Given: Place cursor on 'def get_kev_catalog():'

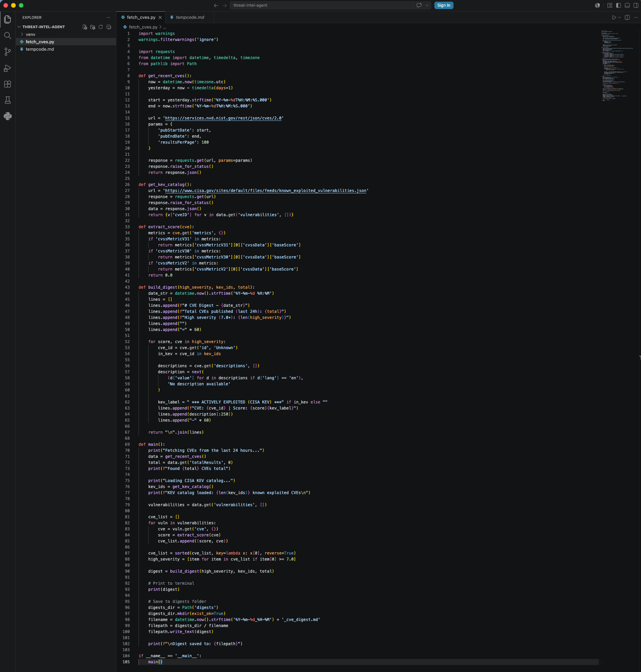Looking at the screenshot, I should pyautogui.click(x=165, y=185).
